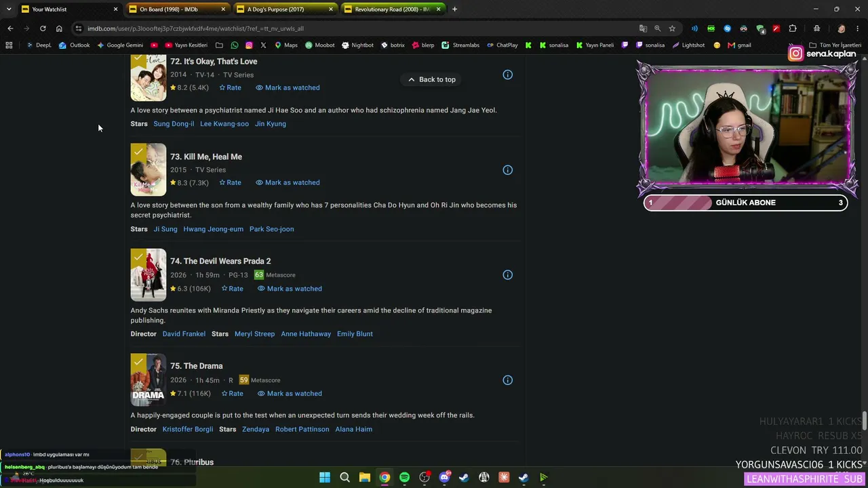Switch to A Dog's Purpose (2017) tab
The width and height of the screenshot is (868, 488).
[285, 9]
